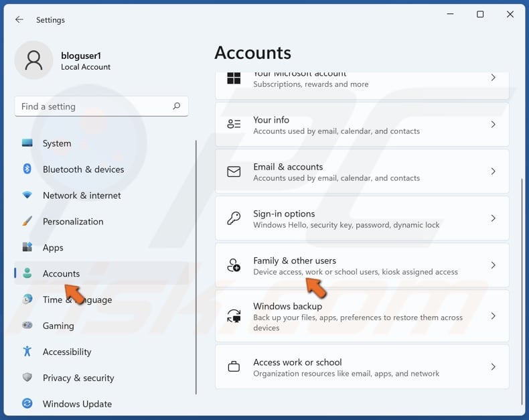Click the Bluetooth icon in sidebar
529x420 pixels.
coord(27,169)
